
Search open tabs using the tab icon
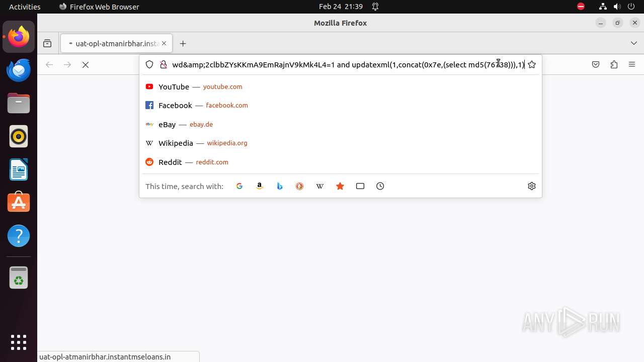[x=360, y=186]
